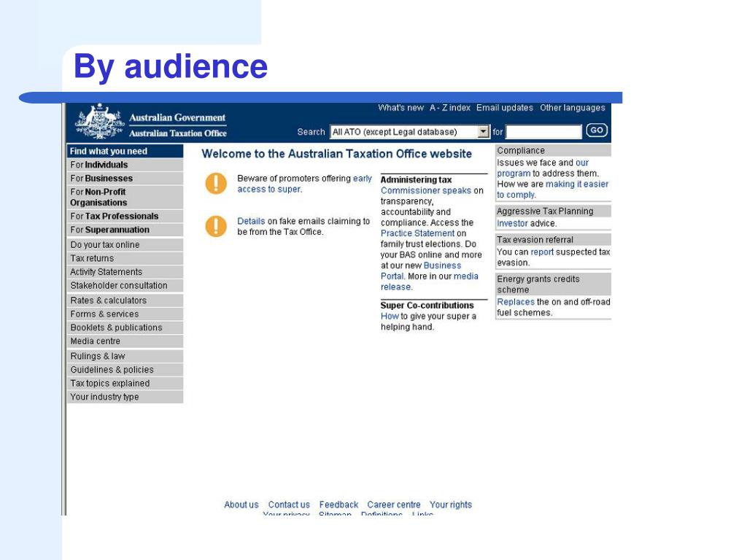Follow the How link under Super Co-contributions
The image size is (747, 560).
390,316
